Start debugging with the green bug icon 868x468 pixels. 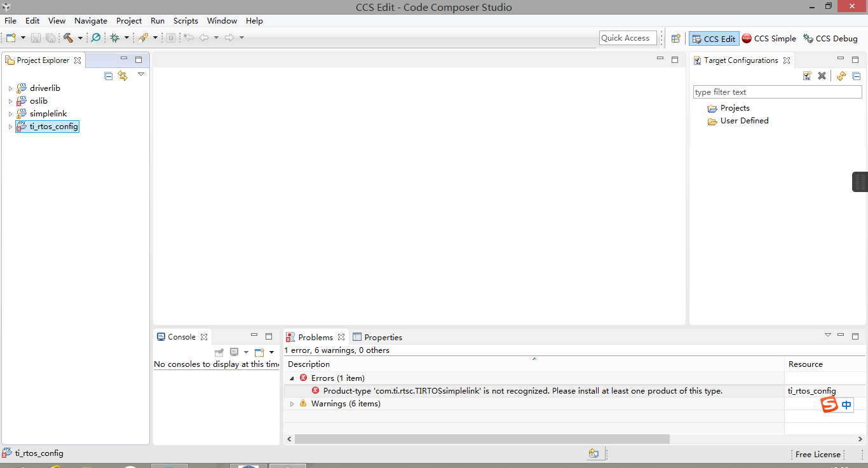(114, 38)
